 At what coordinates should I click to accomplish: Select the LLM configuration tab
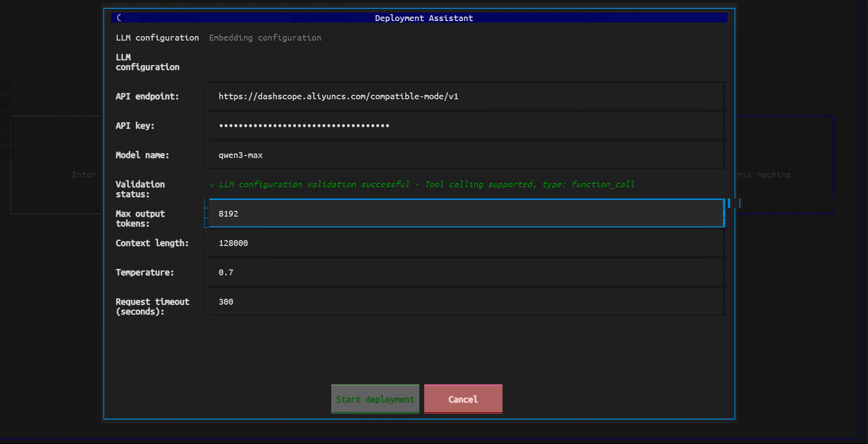(x=157, y=38)
